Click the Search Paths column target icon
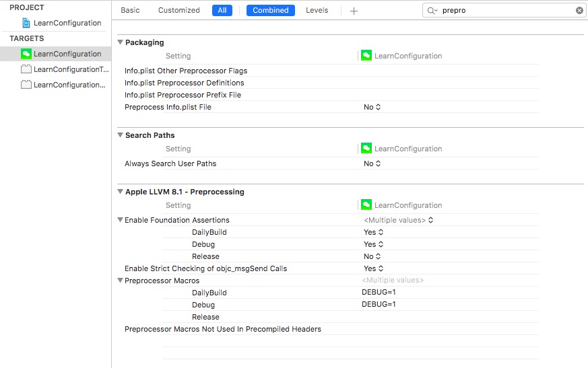Image resolution: width=588 pixels, height=368 pixels. tap(366, 149)
